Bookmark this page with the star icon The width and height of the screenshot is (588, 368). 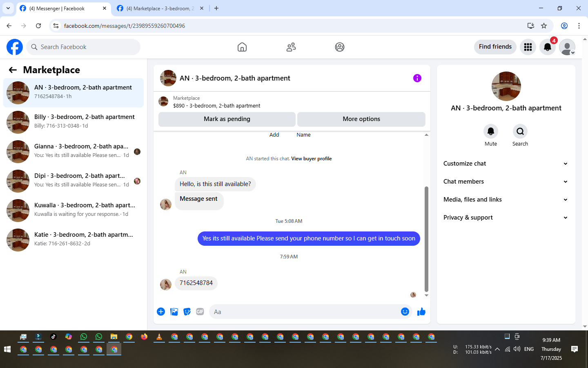pos(544,26)
